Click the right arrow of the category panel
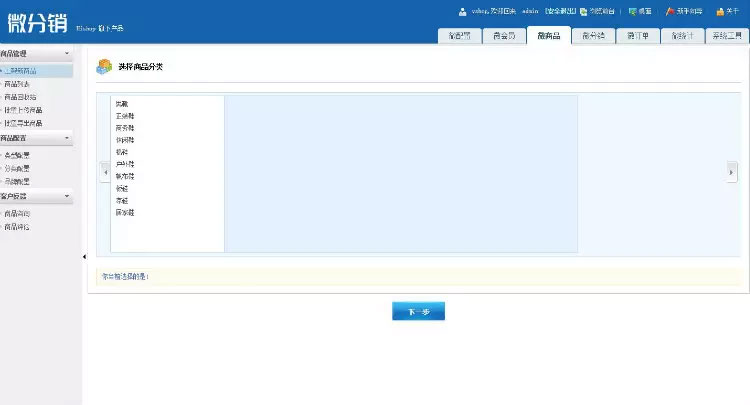The image size is (750, 405). point(731,172)
